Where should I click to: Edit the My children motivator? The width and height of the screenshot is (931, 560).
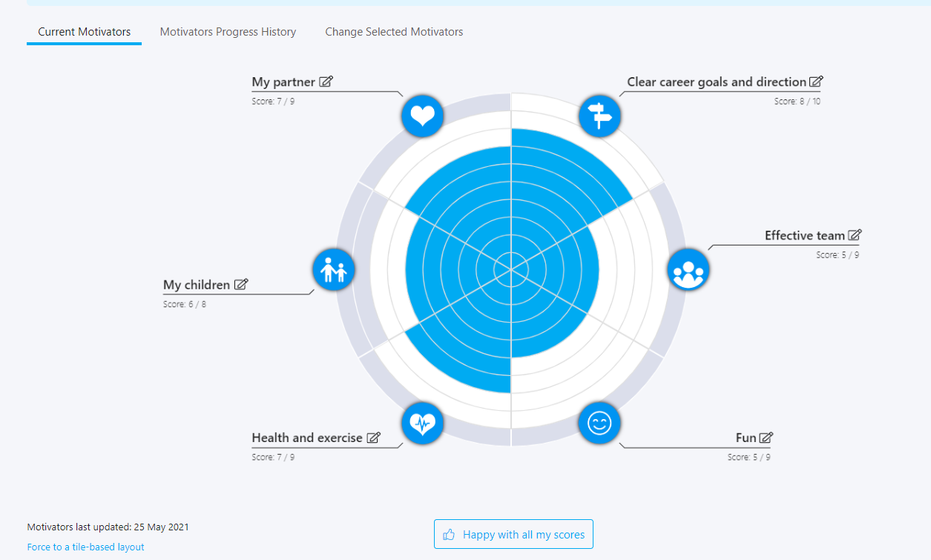tap(241, 284)
